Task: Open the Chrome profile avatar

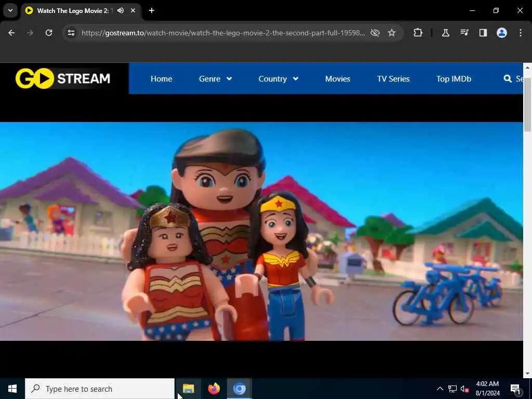Action: [x=502, y=33]
